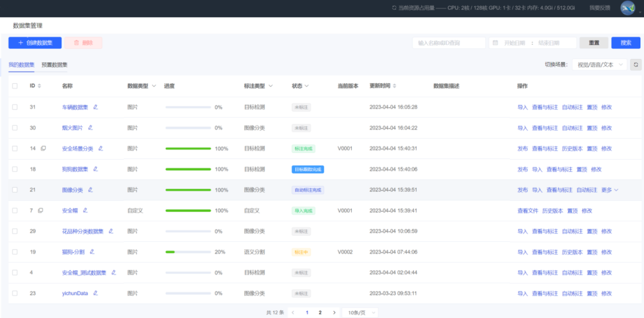Click the edit pencil next to yichunData

95,293
